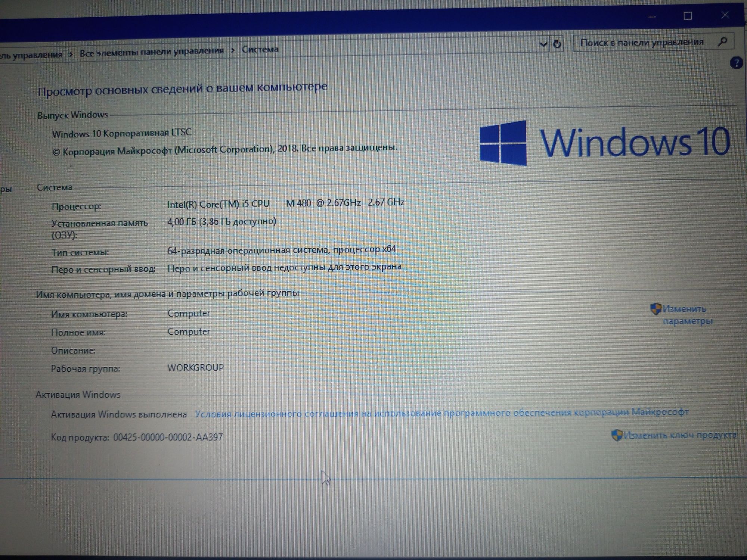This screenshot has width=747, height=560.
Task: Maximize the System window
Action: [x=688, y=16]
